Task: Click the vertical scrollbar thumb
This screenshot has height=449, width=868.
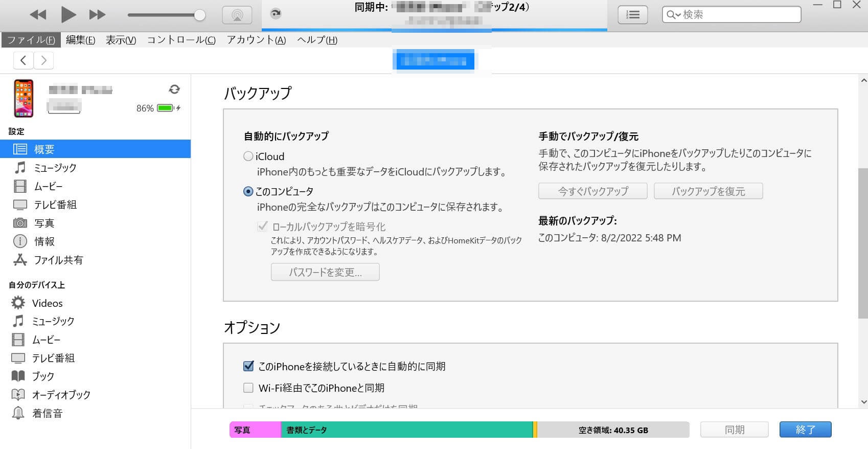Action: (863, 243)
